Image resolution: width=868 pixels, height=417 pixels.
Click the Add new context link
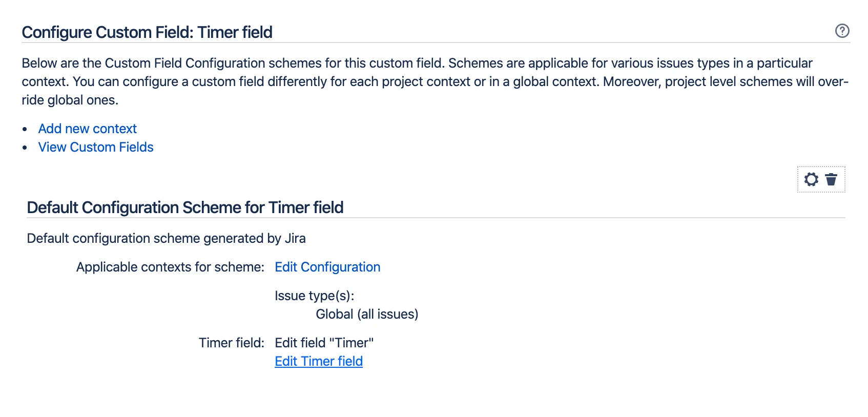88,129
